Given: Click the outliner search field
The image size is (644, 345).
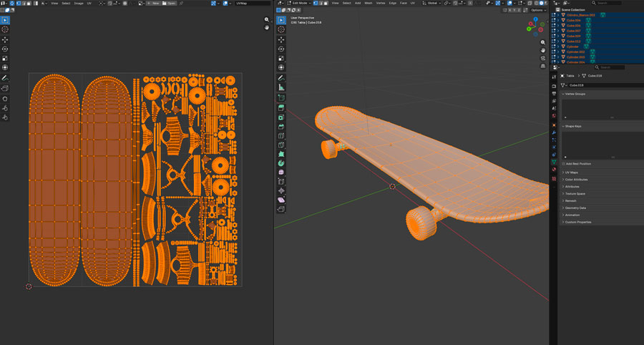Looking at the screenshot, I should [x=606, y=3].
